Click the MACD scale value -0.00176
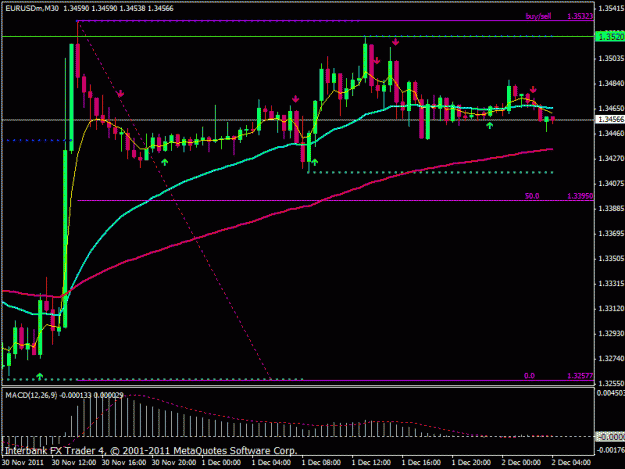The width and height of the screenshot is (625, 469). coord(611,450)
